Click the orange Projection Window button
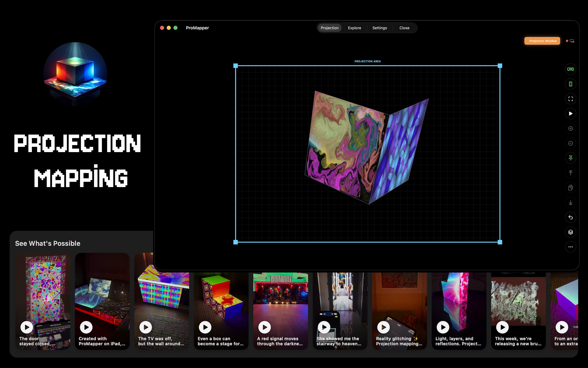Screen dimensions: 588x368 542,41
